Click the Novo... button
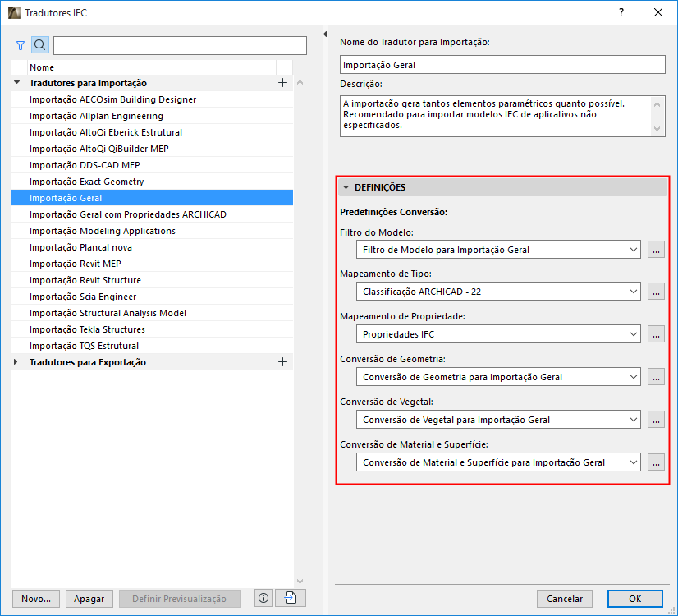The width and height of the screenshot is (678, 616). pyautogui.click(x=36, y=599)
